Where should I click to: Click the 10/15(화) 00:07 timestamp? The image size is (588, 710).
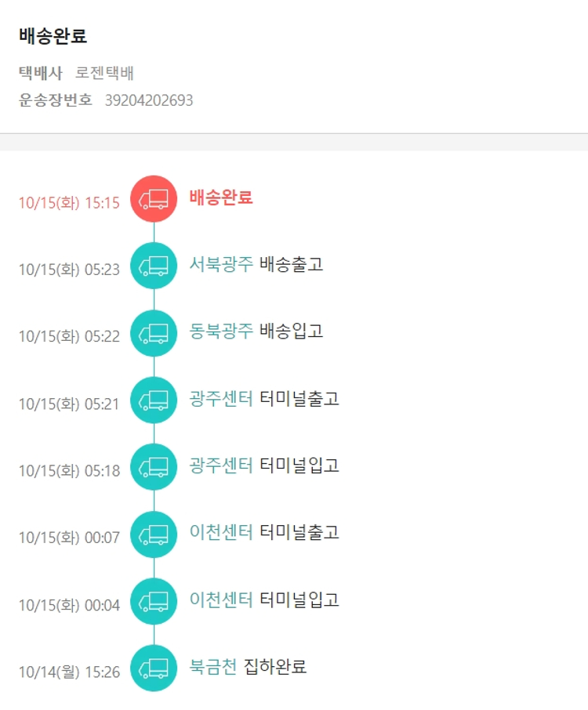pos(69,538)
